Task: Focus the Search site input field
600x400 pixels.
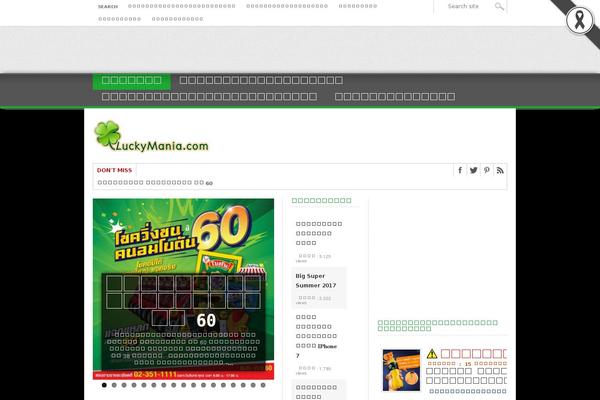Action: click(470, 6)
